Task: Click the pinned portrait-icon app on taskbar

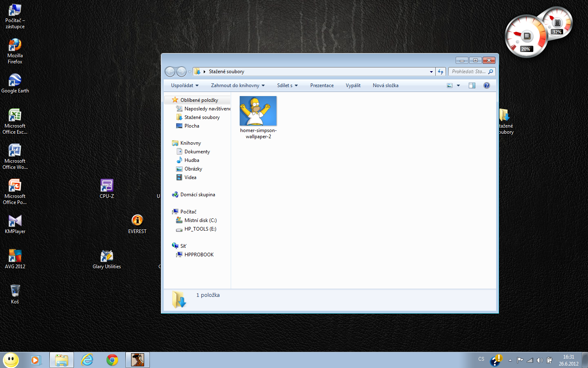Action: [x=138, y=360]
